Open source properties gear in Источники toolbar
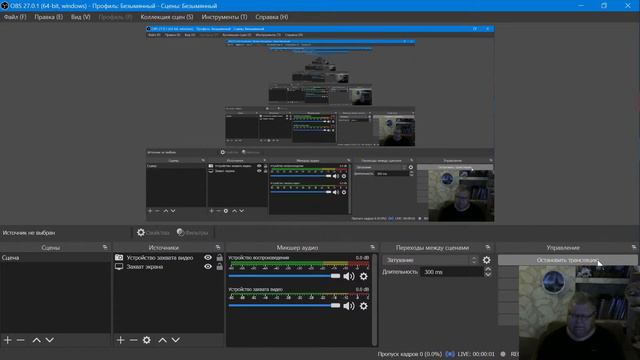The image size is (640, 360). pyautogui.click(x=147, y=340)
